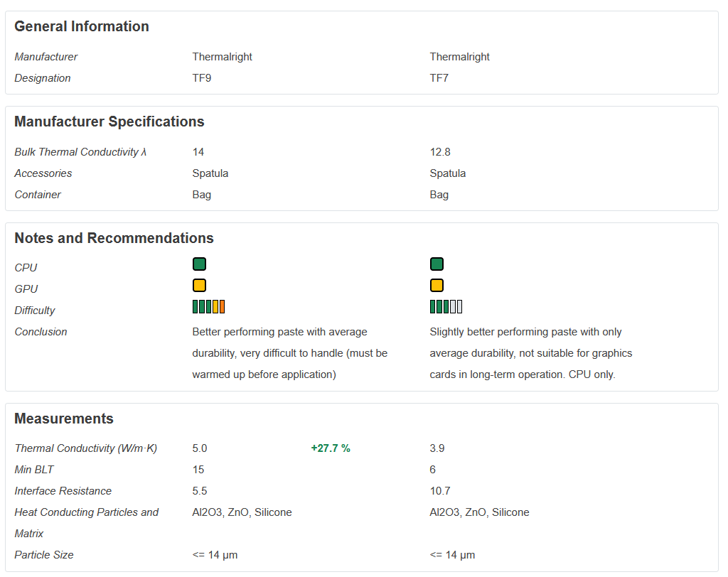Click the 'TF7' designation value
This screenshot has height=577, width=728.
point(439,78)
